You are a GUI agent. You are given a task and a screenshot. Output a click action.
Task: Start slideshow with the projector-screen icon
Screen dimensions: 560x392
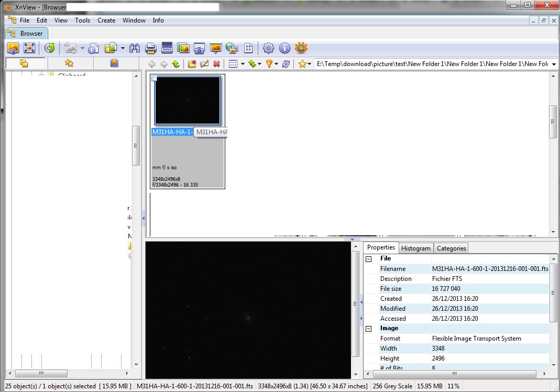(215, 48)
